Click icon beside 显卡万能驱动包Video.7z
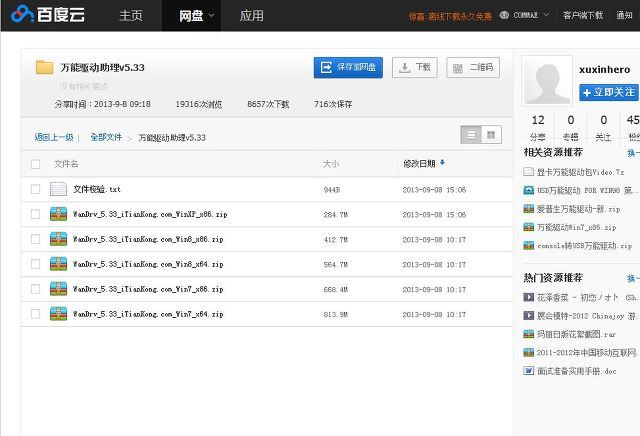 [529, 172]
